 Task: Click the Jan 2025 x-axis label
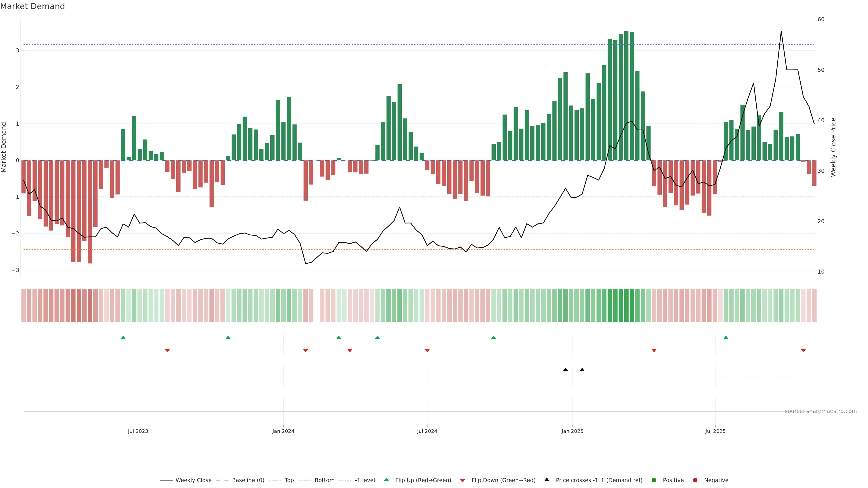(572, 431)
